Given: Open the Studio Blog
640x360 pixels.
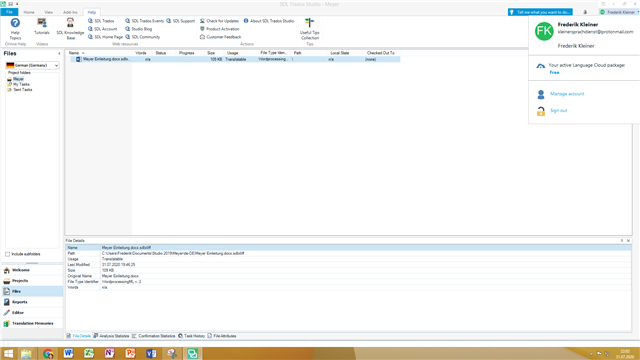Looking at the screenshot, I should click(x=139, y=29).
